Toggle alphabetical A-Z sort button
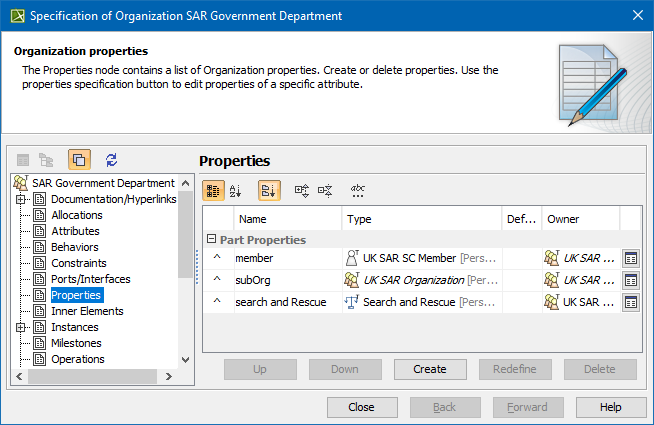 (x=237, y=190)
